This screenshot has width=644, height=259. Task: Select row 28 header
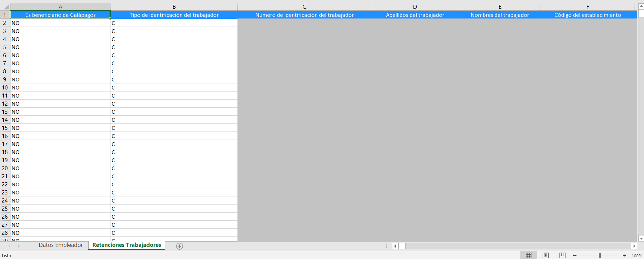tap(5, 233)
